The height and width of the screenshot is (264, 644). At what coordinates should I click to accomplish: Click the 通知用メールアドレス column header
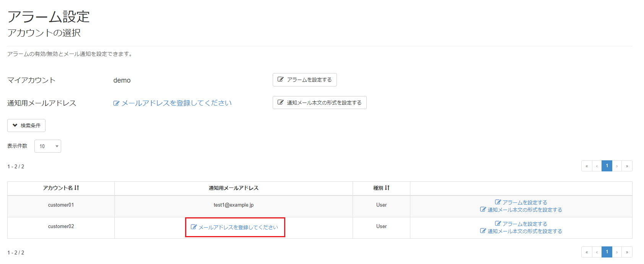coord(234,188)
